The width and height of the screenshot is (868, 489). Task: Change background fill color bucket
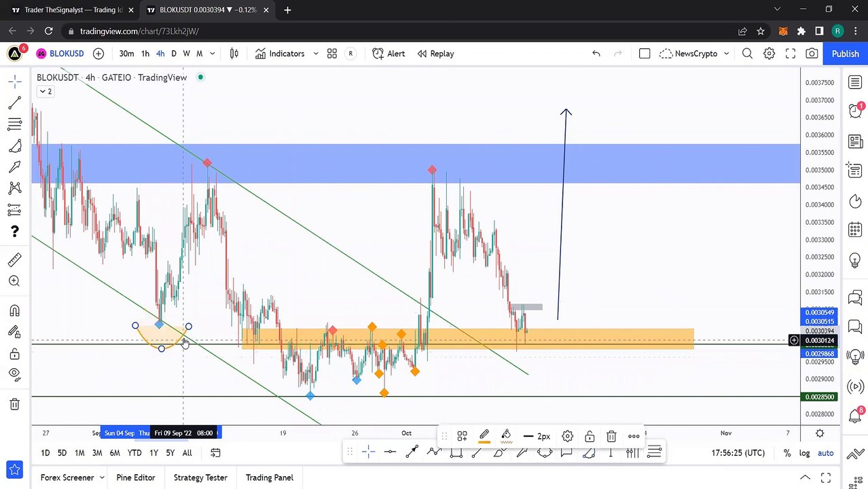[506, 436]
